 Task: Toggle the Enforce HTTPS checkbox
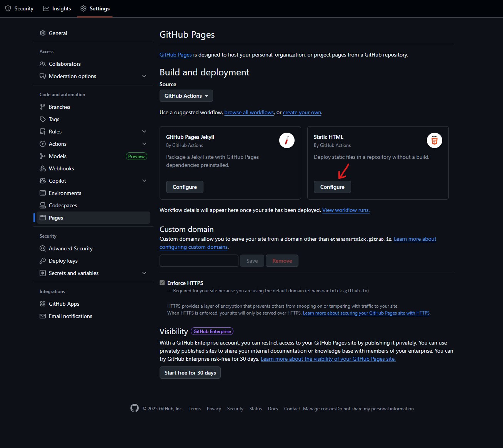pyautogui.click(x=162, y=283)
